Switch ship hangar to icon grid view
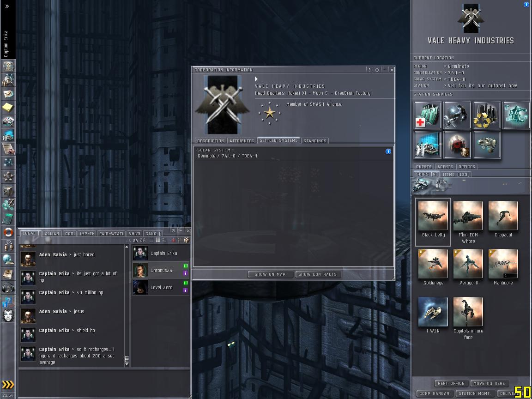The height and width of the screenshot is (399, 532). point(438,186)
